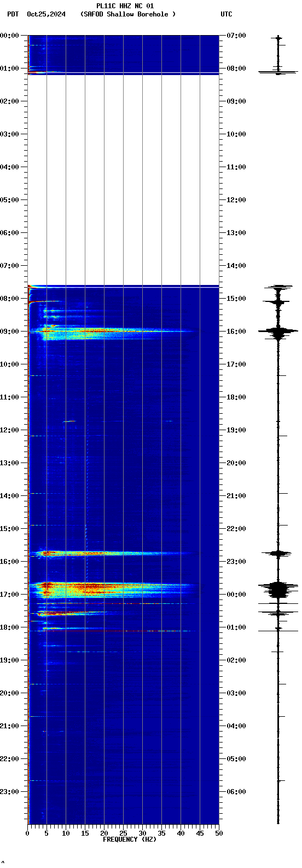Click the seismogram burst beside 23:00 UTC
302x868 pixels.
[x=277, y=553]
